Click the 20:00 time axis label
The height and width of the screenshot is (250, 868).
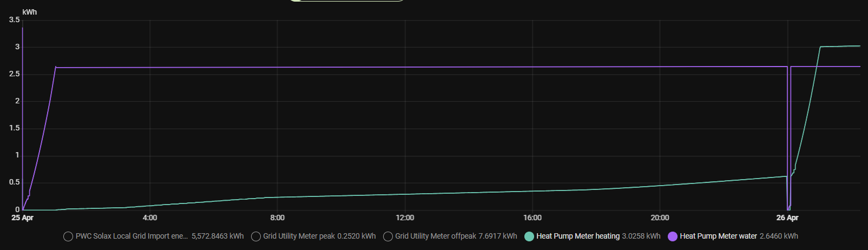660,218
